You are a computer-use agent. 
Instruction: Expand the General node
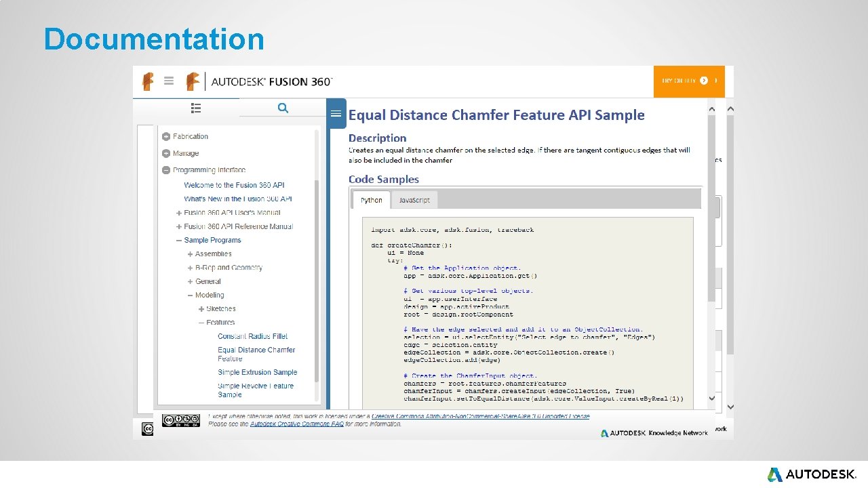tap(191, 281)
